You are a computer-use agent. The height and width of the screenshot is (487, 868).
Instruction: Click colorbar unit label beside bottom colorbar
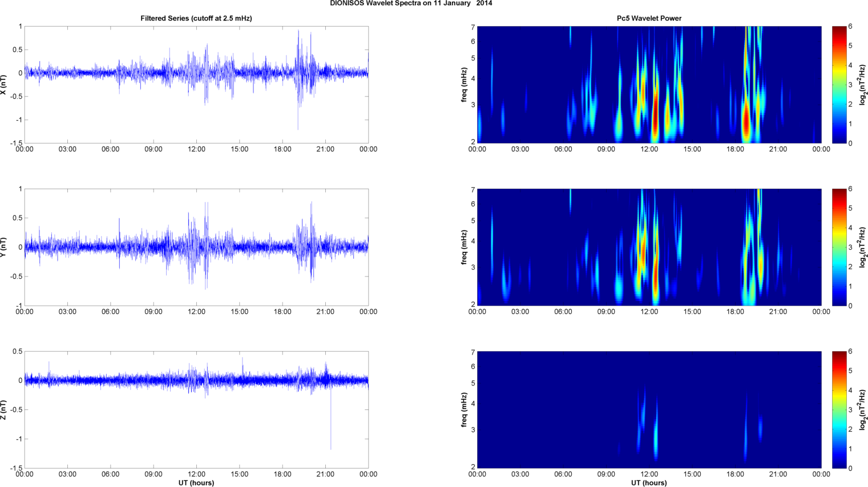coord(863,410)
